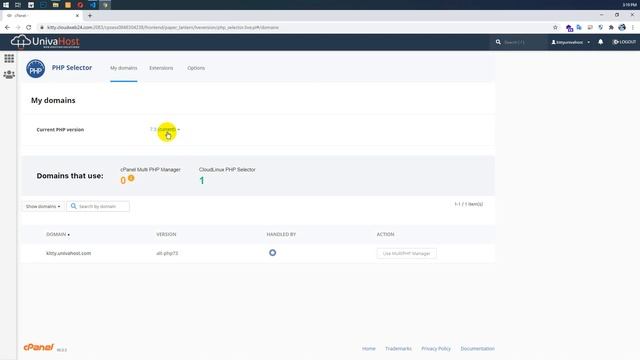640x360 pixels.
Task: Click the magnifier icon in domain search box
Action: [73, 206]
